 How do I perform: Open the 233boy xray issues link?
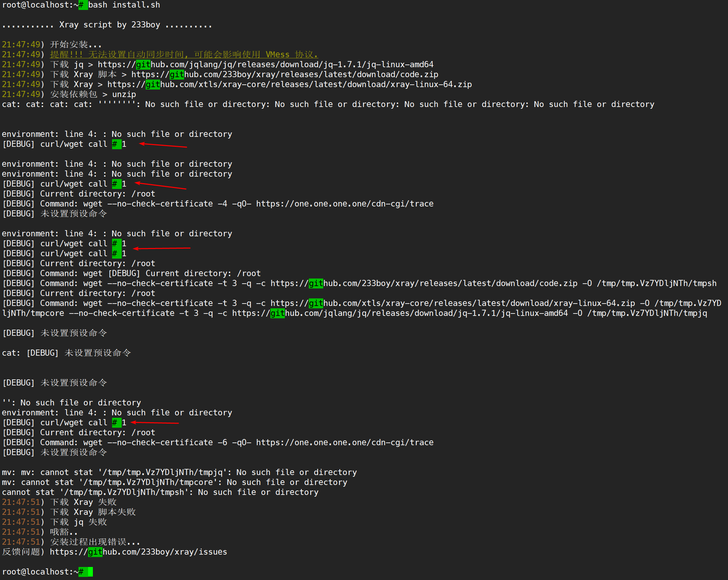(138, 552)
